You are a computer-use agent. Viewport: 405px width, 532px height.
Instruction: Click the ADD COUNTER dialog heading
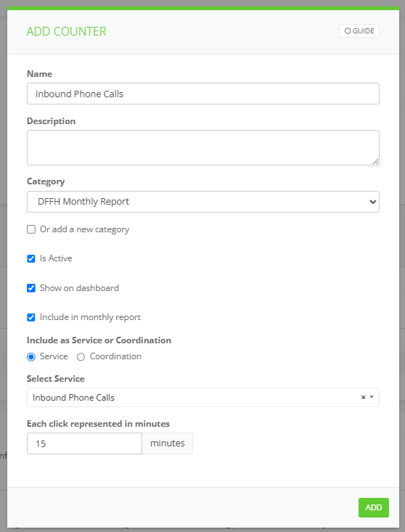coord(67,31)
